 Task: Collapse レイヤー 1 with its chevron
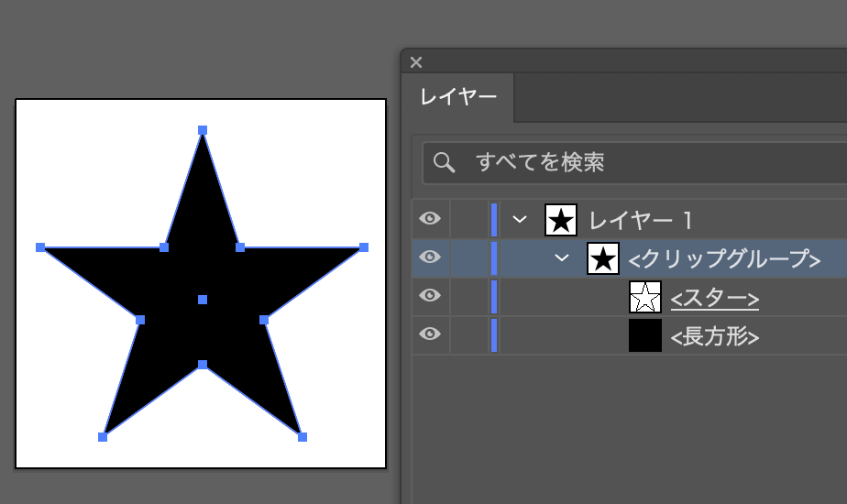point(520,219)
